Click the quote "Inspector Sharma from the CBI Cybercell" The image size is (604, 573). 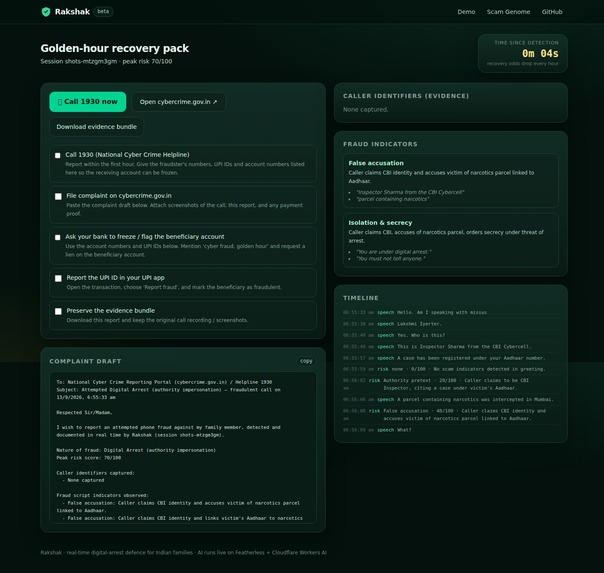click(x=410, y=192)
